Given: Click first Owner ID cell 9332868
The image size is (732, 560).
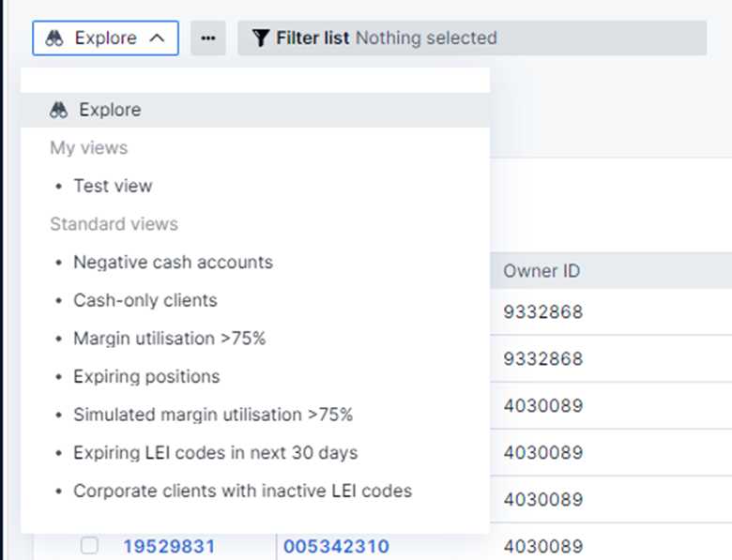Looking at the screenshot, I should tap(542, 311).
